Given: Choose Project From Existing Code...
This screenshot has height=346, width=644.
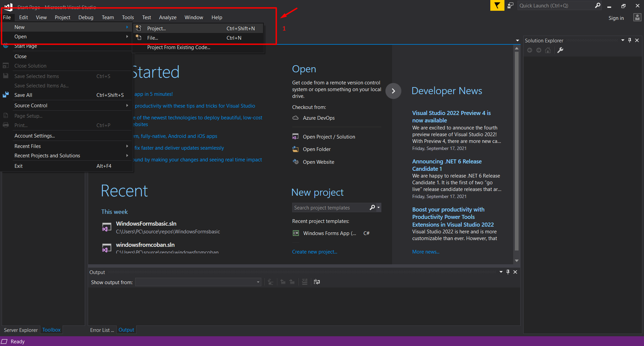Looking at the screenshot, I should (198, 47).
